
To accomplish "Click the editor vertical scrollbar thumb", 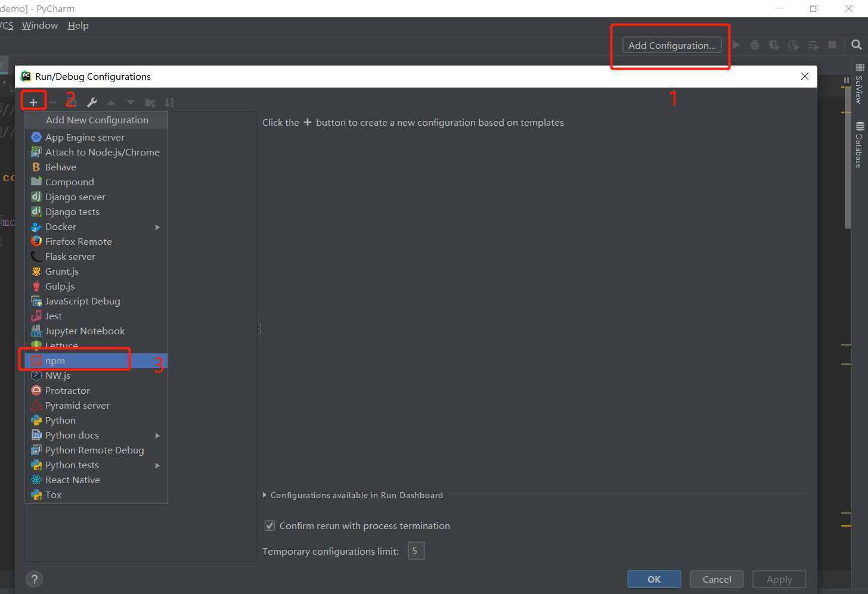I will pyautogui.click(x=847, y=157).
